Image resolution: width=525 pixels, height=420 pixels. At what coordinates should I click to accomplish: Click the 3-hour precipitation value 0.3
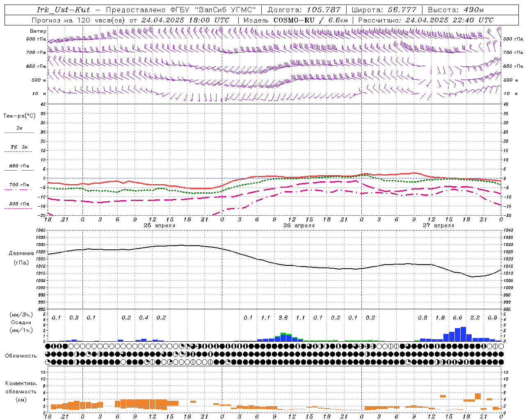click(x=74, y=317)
